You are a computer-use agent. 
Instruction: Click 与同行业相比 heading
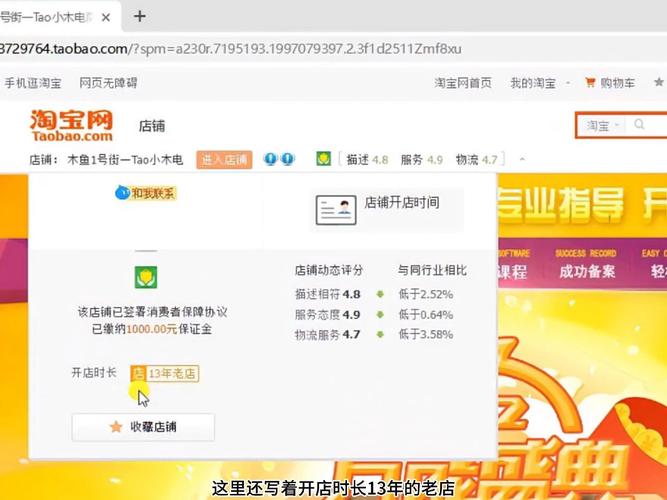pyautogui.click(x=432, y=270)
